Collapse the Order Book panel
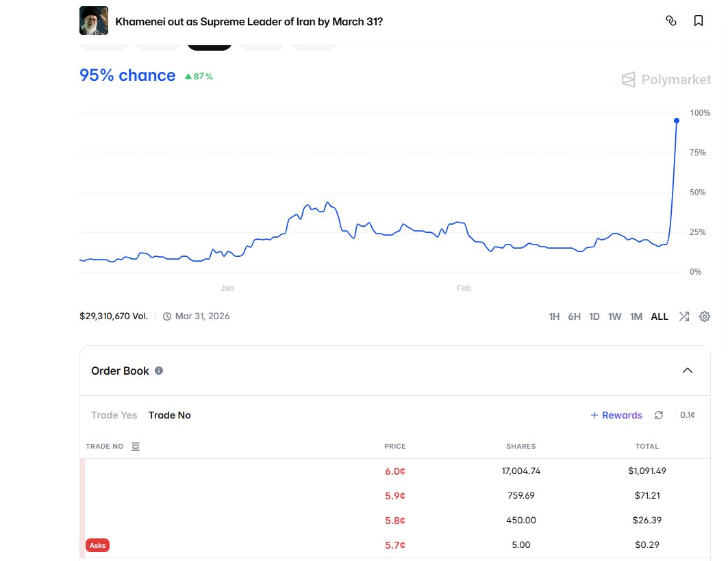This screenshot has width=728, height=561. pyautogui.click(x=688, y=370)
